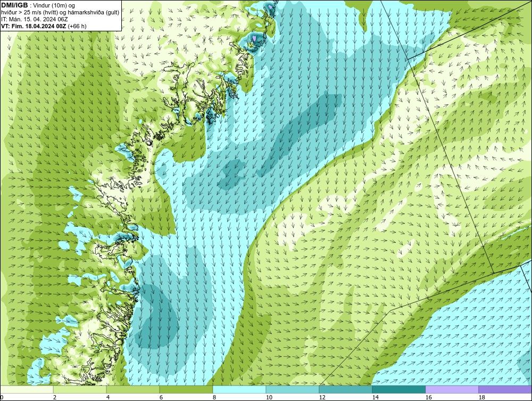Viewport: 532px width, 401px height.
Task: Click the legend label '18'
Action: [482, 397]
